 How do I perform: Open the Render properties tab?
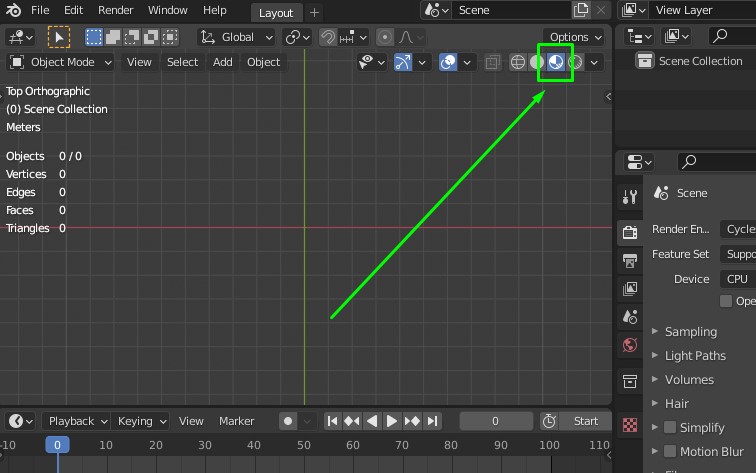tap(630, 232)
